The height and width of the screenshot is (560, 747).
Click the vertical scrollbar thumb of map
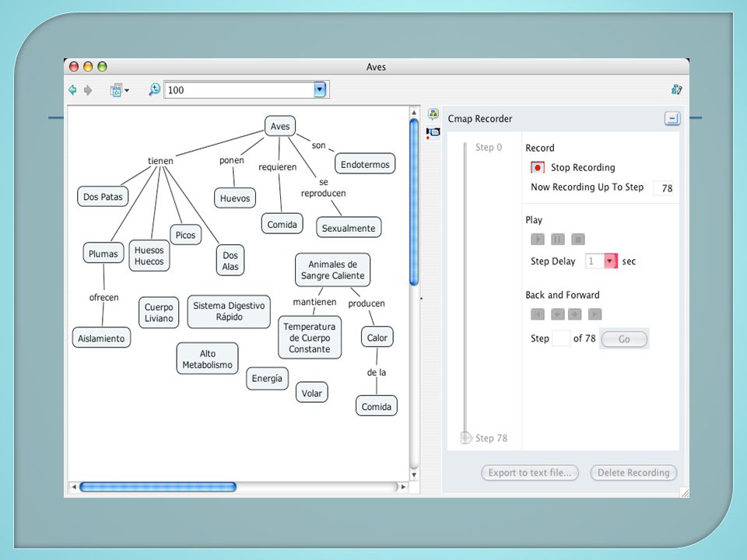(x=414, y=202)
